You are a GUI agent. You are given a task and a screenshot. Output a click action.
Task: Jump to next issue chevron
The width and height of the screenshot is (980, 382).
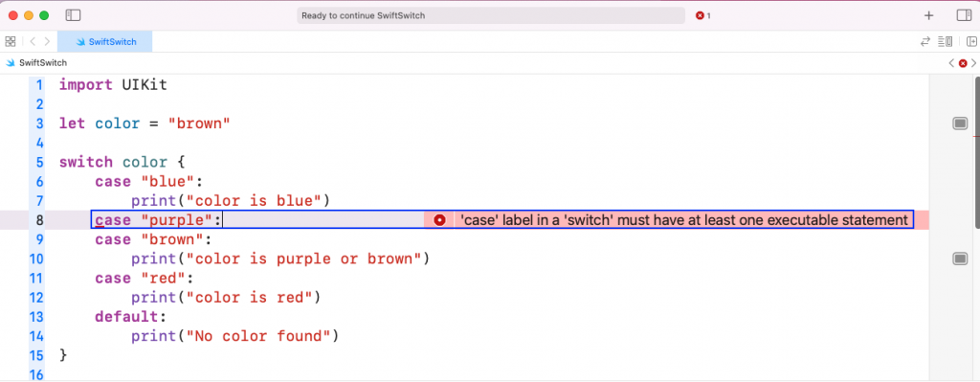973,63
